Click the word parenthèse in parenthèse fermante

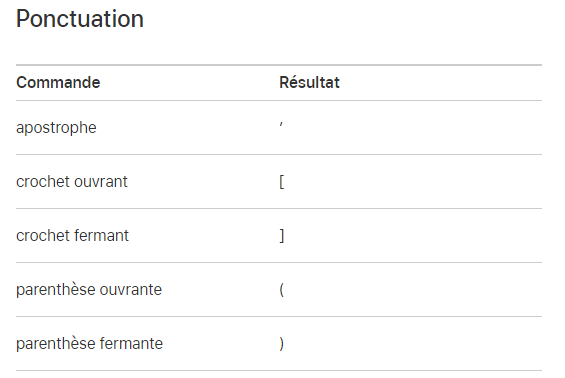coord(56,344)
